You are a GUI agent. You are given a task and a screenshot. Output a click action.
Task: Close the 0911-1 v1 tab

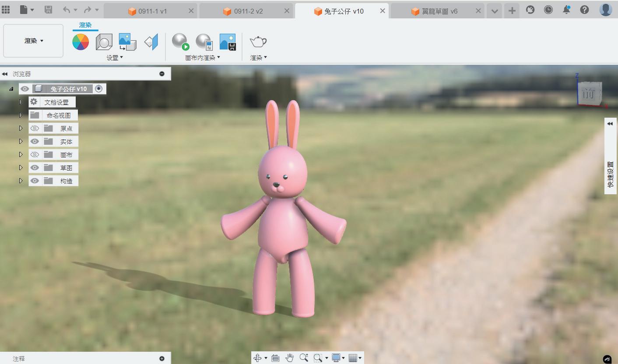click(x=191, y=11)
